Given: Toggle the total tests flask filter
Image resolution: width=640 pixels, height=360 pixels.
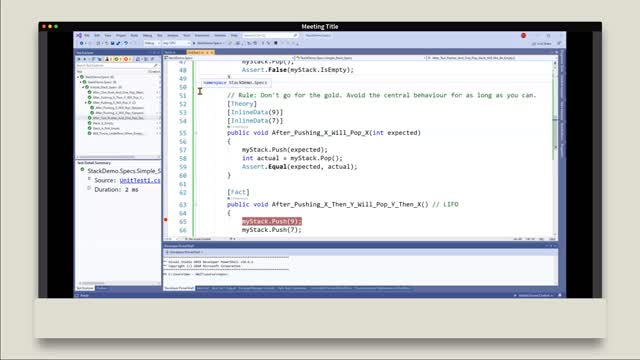Looking at the screenshot, I should point(108,59).
